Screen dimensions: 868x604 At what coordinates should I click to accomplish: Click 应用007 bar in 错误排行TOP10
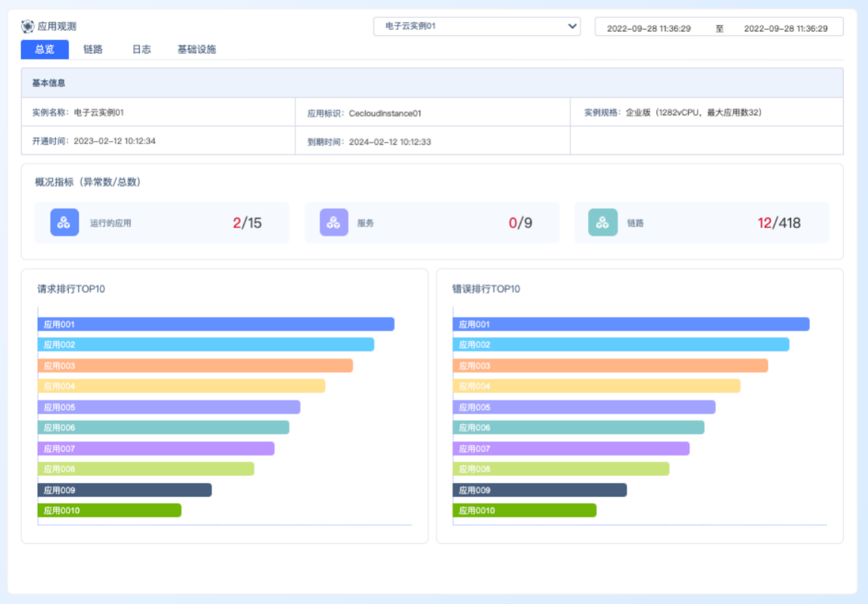tap(572, 449)
